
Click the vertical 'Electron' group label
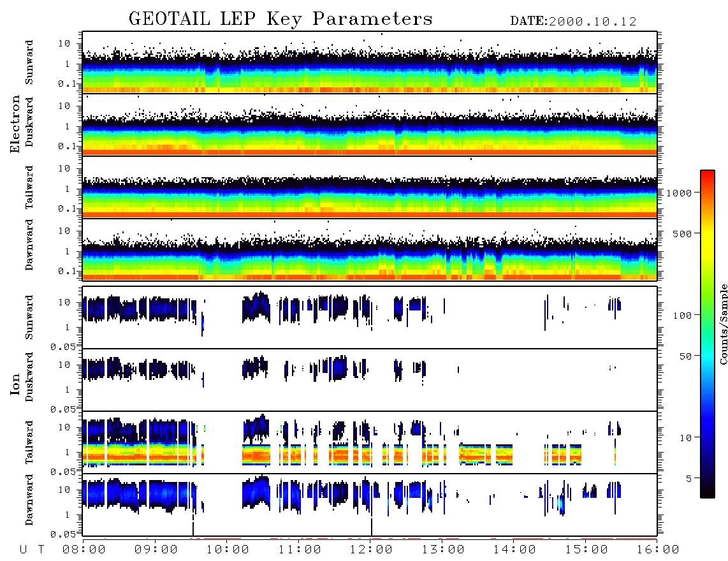(15, 124)
